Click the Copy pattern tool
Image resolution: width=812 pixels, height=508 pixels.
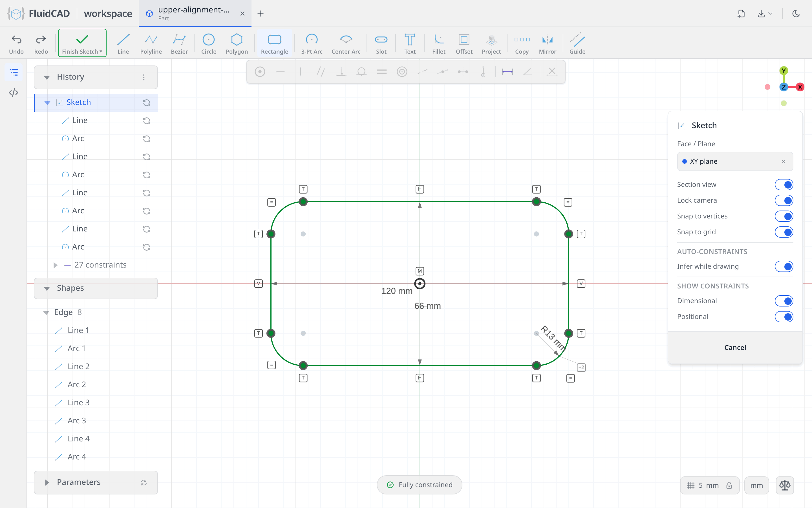[522, 43]
